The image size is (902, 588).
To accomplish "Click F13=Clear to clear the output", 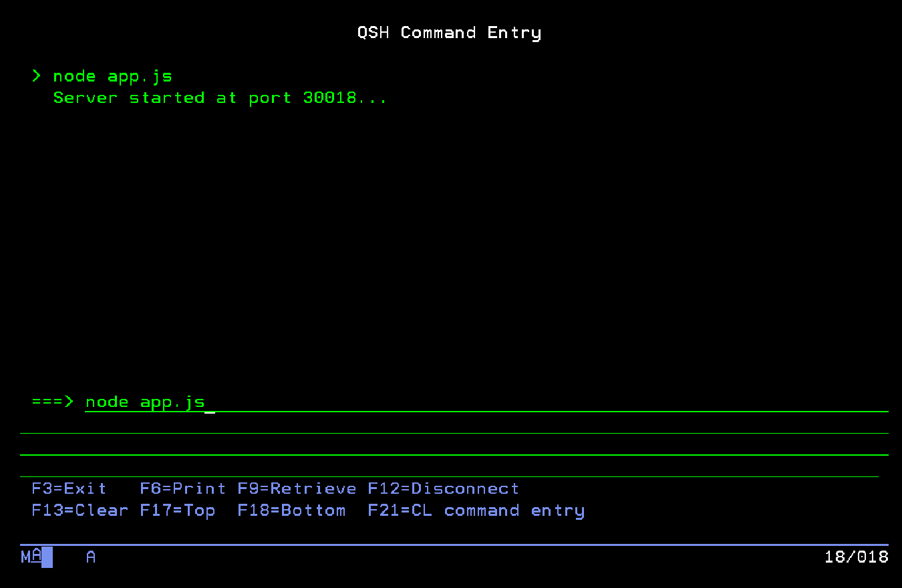I will 80,510.
